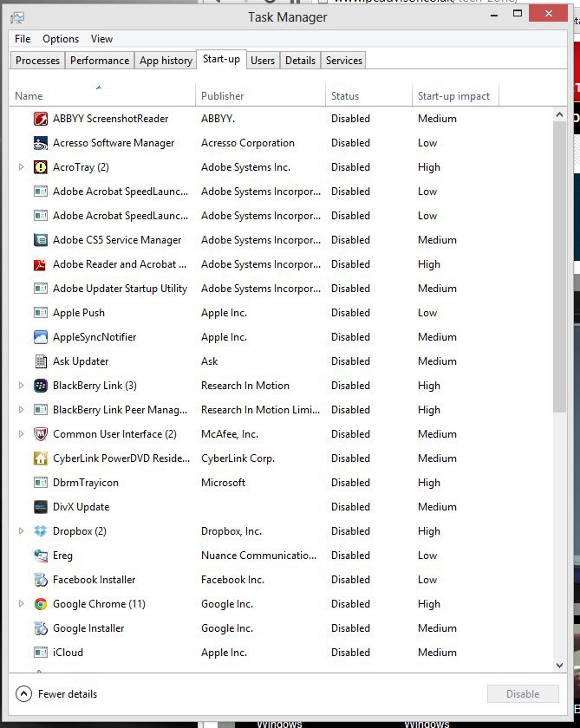The image size is (580, 728).
Task: Sort by Publisher column header
Action: [x=260, y=95]
